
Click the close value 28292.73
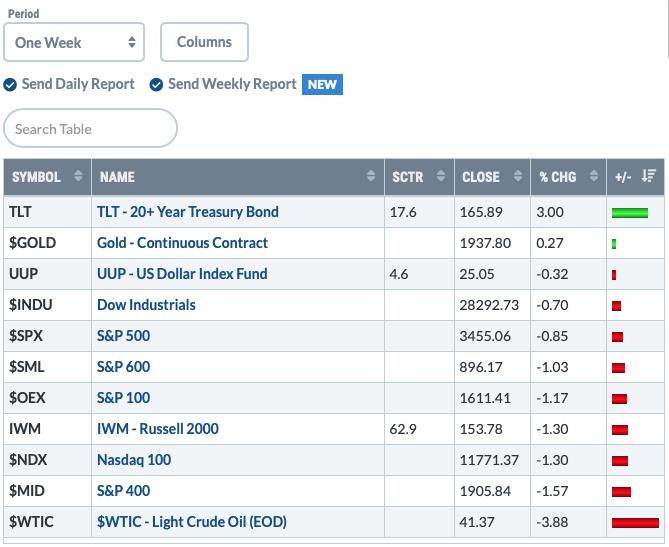pos(489,305)
